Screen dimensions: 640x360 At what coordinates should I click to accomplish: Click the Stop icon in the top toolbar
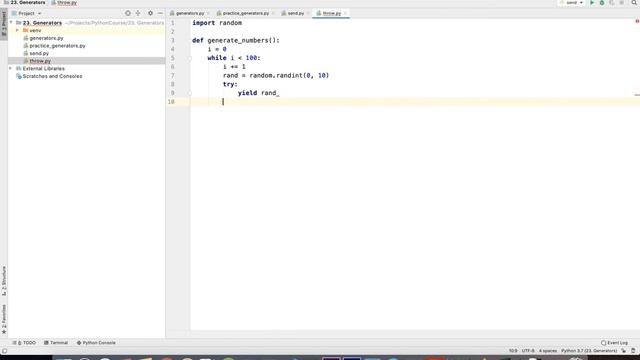(621, 3)
